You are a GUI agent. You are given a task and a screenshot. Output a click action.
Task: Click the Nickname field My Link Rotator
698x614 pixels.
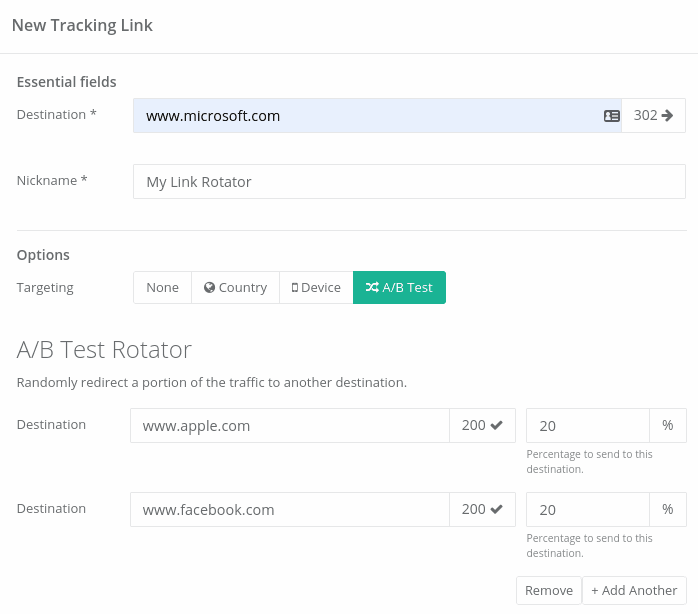[x=409, y=182]
